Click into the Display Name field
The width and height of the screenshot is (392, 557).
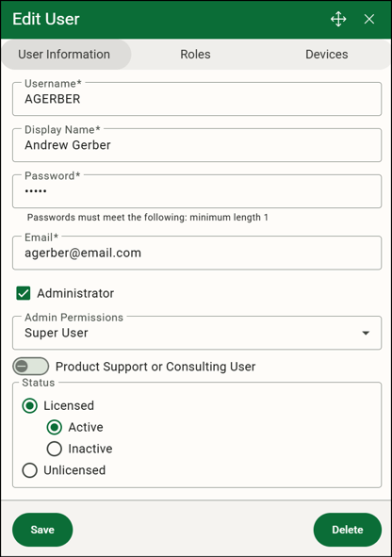(x=197, y=145)
